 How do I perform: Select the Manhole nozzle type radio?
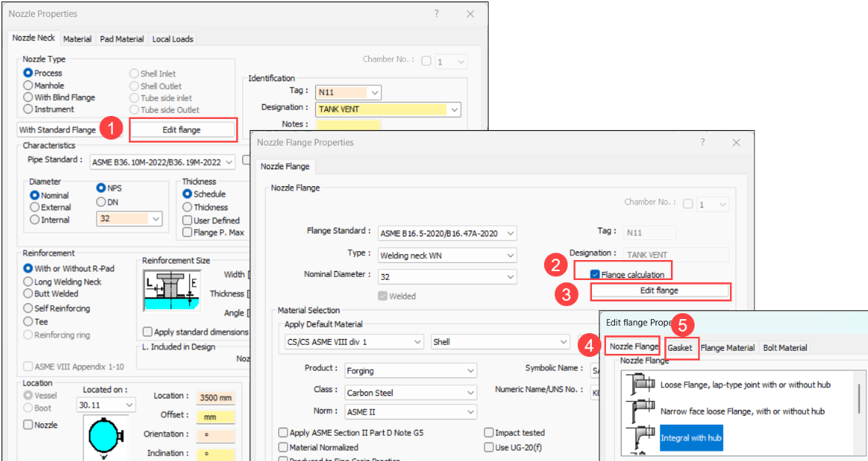pos(29,86)
